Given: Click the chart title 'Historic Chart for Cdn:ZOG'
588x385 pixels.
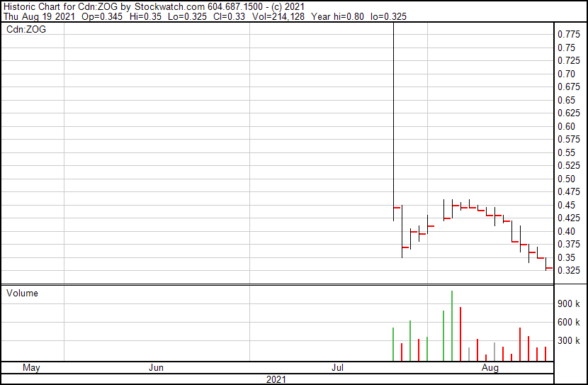Looking at the screenshot, I should tap(61, 6).
